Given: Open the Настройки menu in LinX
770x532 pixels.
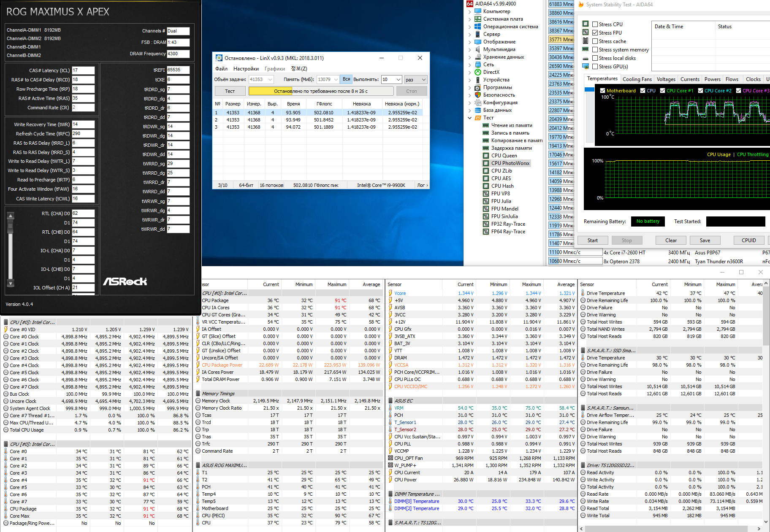Looking at the screenshot, I should pyautogui.click(x=246, y=69).
